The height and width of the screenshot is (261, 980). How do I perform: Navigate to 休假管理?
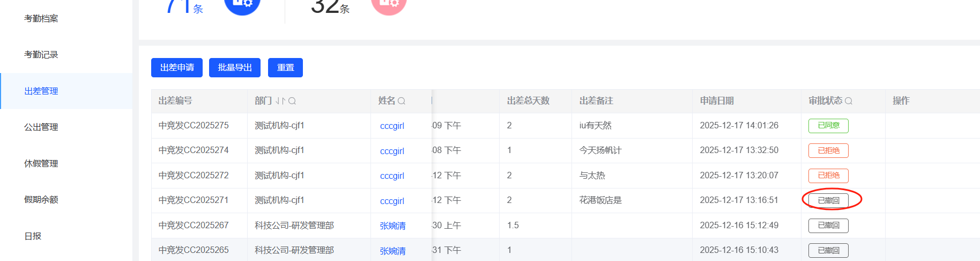click(x=41, y=163)
